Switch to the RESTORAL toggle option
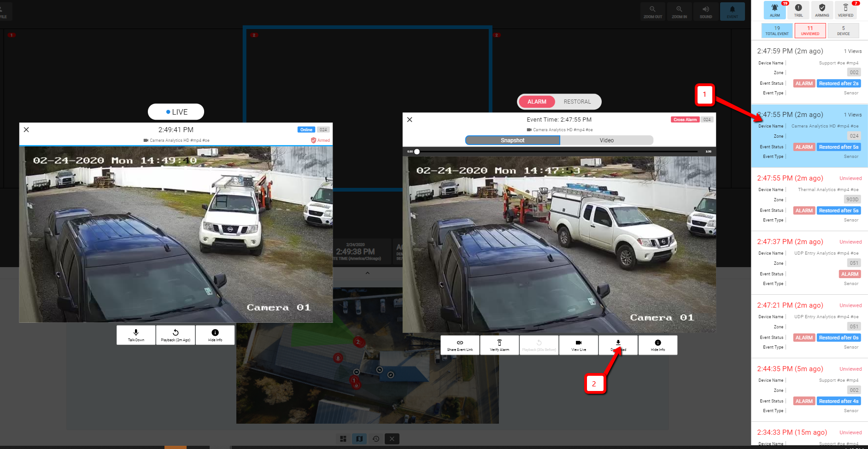 (577, 102)
